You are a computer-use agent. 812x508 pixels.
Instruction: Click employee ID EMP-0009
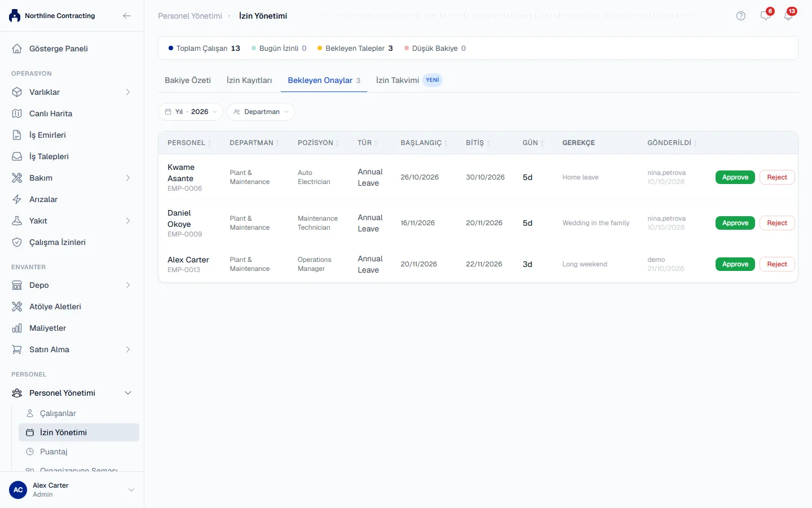pos(184,234)
